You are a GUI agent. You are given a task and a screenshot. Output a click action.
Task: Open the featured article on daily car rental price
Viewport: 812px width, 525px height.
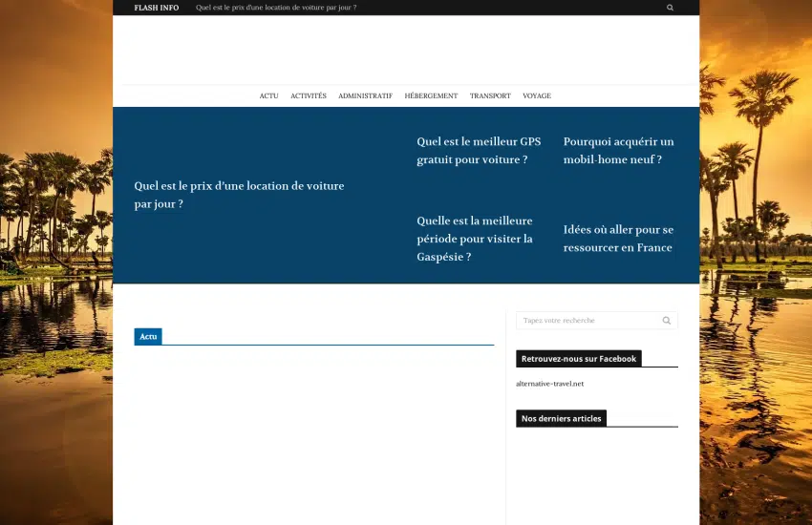coord(239,195)
